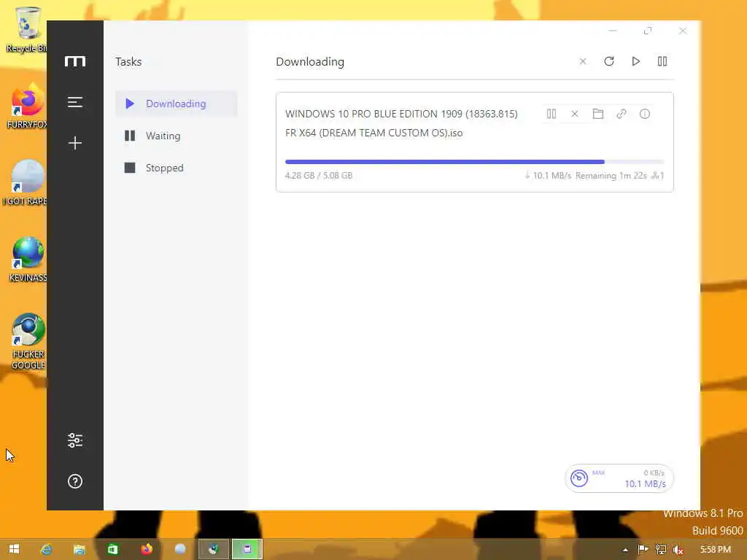Select the globe shortcut on the desktop
747x560 pixels.
(28, 260)
